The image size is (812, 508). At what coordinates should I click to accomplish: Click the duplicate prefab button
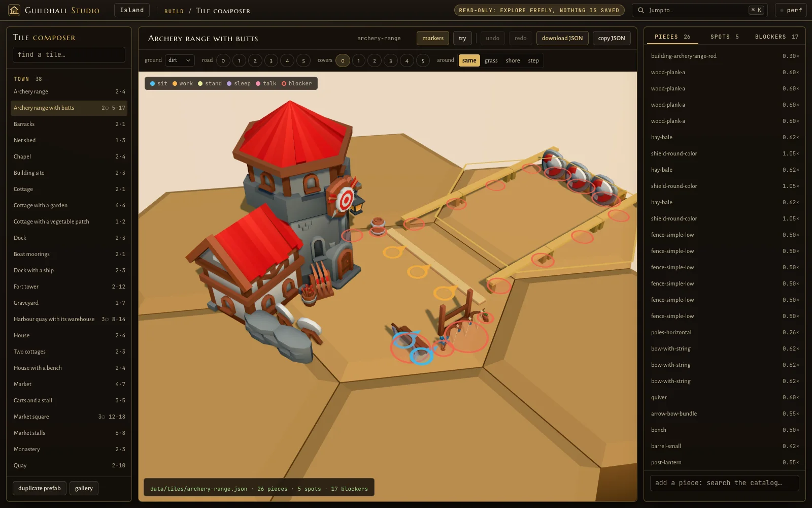40,488
